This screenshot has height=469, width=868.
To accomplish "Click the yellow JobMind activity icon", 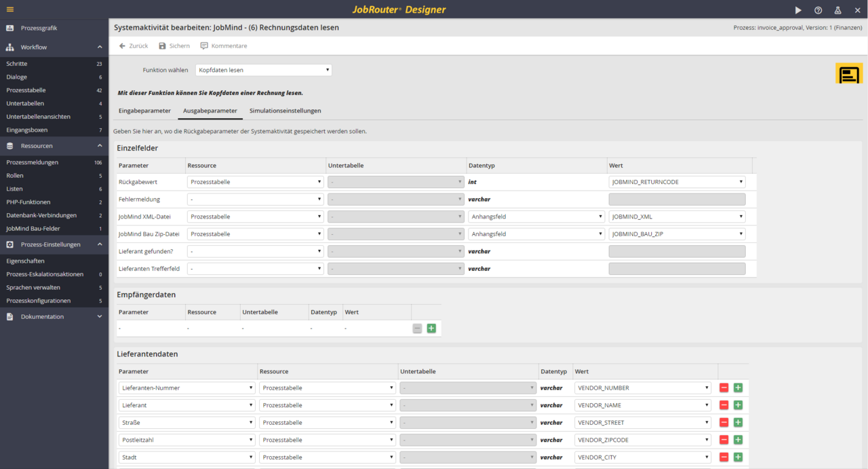I will [848, 73].
